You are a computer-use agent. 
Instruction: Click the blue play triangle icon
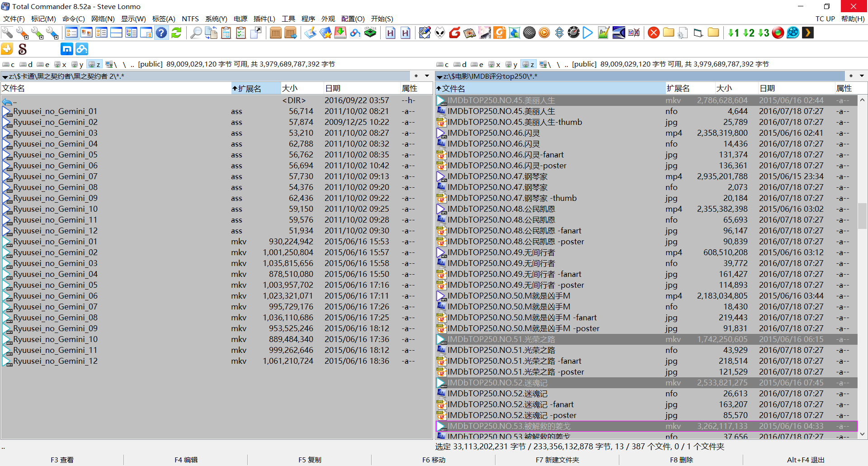click(588, 33)
